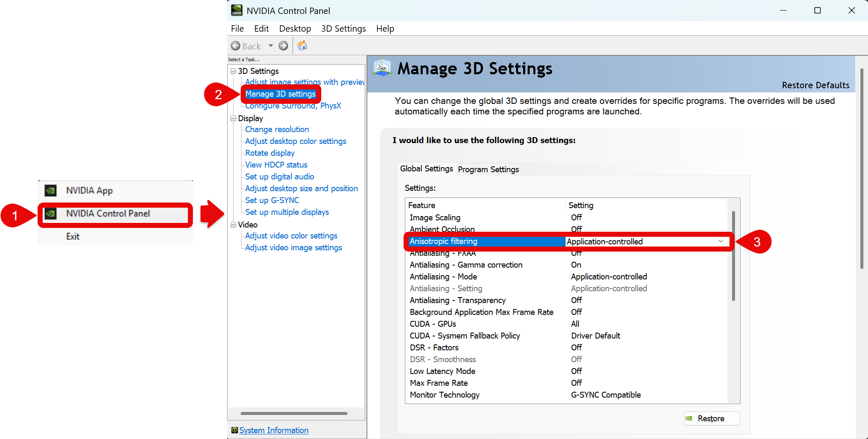Screen dimensions: 868x439
Task: Select the Antialiasing - Transparency row
Action: tap(566, 300)
